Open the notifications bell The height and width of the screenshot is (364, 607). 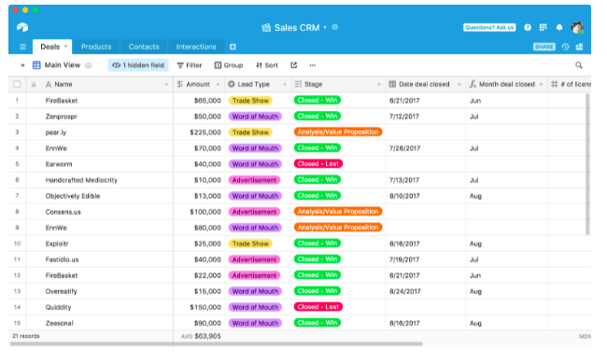click(559, 27)
